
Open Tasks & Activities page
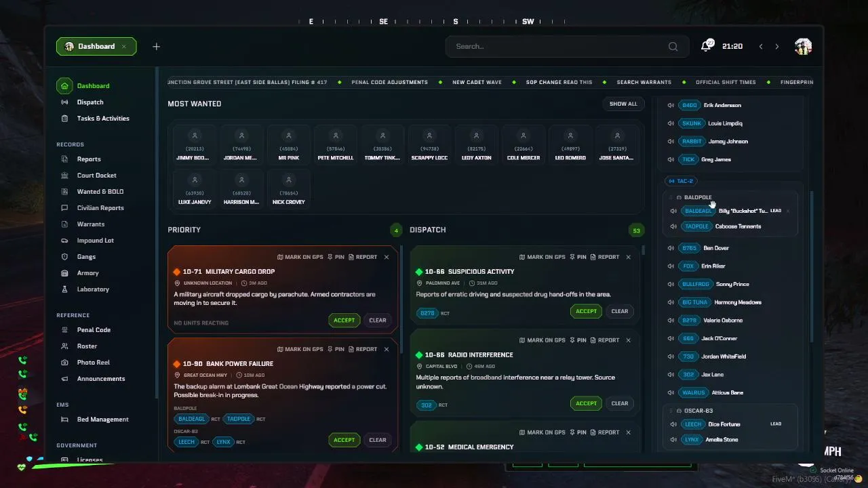tap(103, 119)
